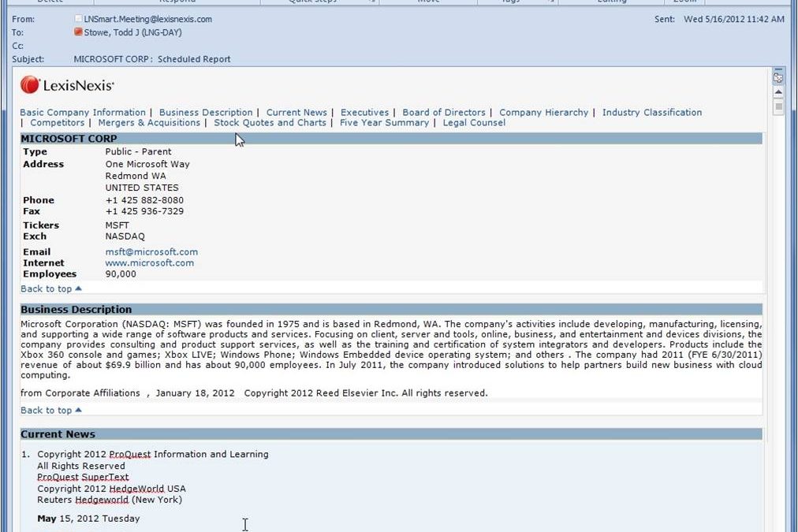The image size is (798, 532).
Task: Click the Address field label
Action: pyautogui.click(x=43, y=164)
